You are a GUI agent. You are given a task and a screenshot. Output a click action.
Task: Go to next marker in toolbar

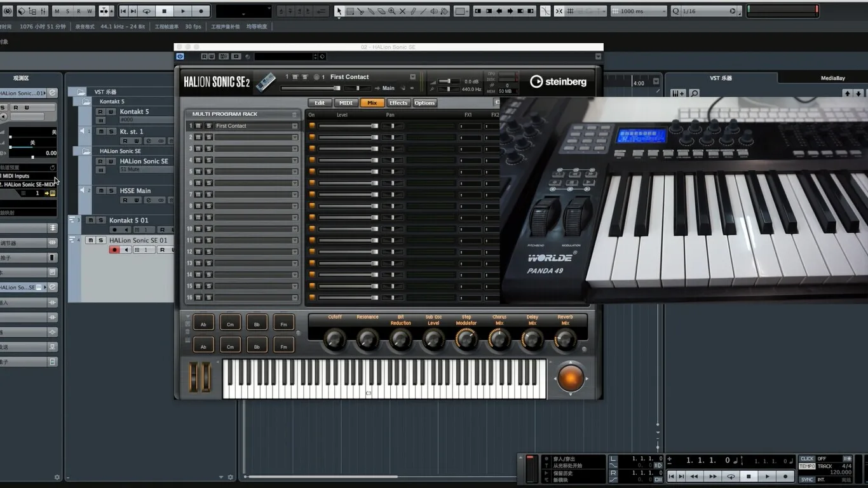pos(133,11)
